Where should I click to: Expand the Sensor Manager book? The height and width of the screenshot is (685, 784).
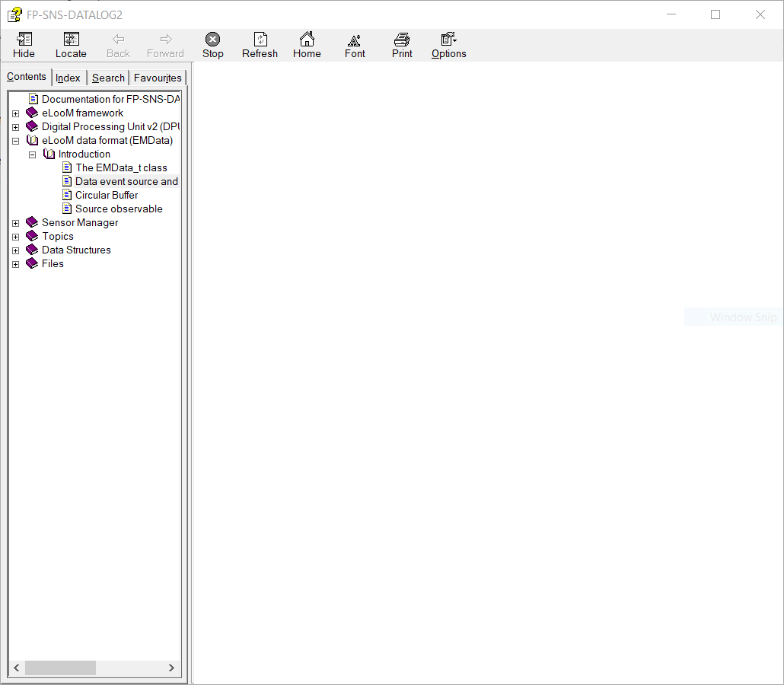click(16, 222)
